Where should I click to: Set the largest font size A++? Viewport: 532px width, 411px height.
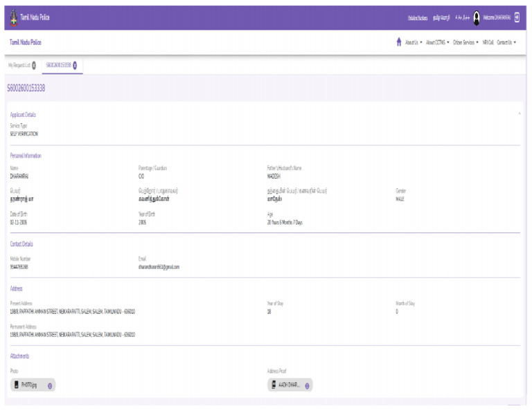point(466,17)
